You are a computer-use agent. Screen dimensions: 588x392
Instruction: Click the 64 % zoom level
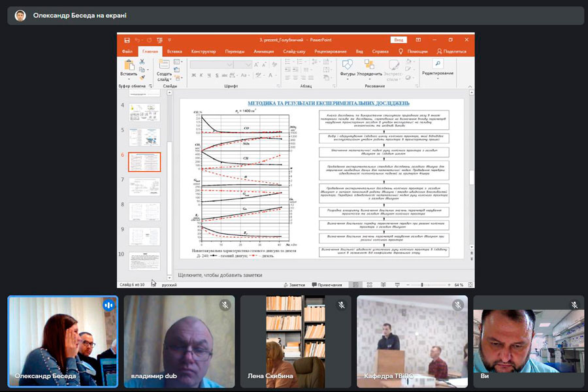point(459,285)
